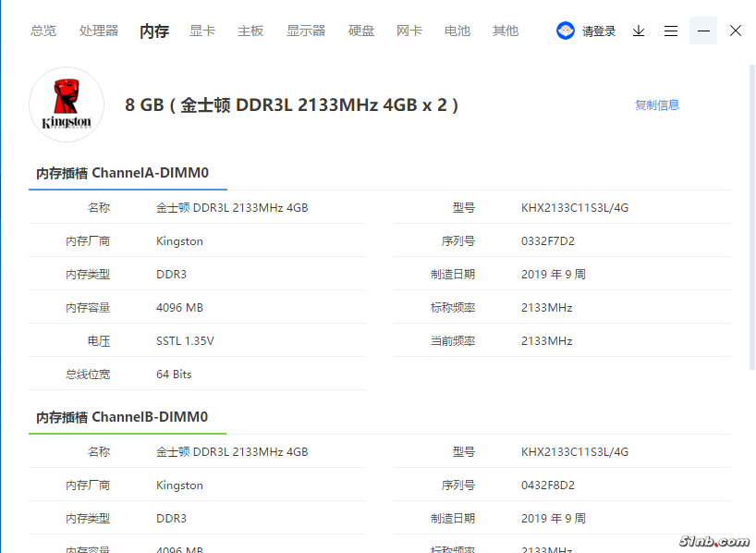
Task: Open the 显卡 tab
Action: [x=202, y=31]
